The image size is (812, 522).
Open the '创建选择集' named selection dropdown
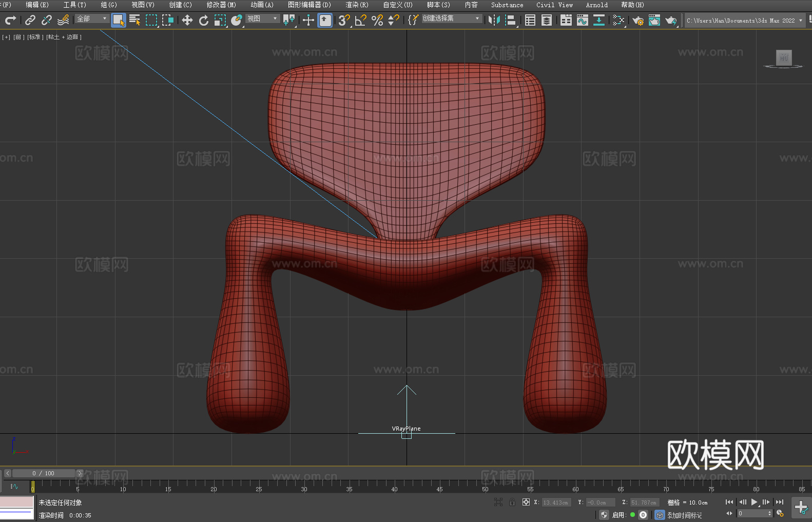point(452,18)
